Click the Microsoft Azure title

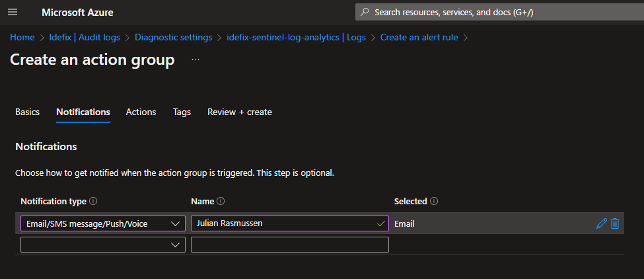(x=77, y=13)
